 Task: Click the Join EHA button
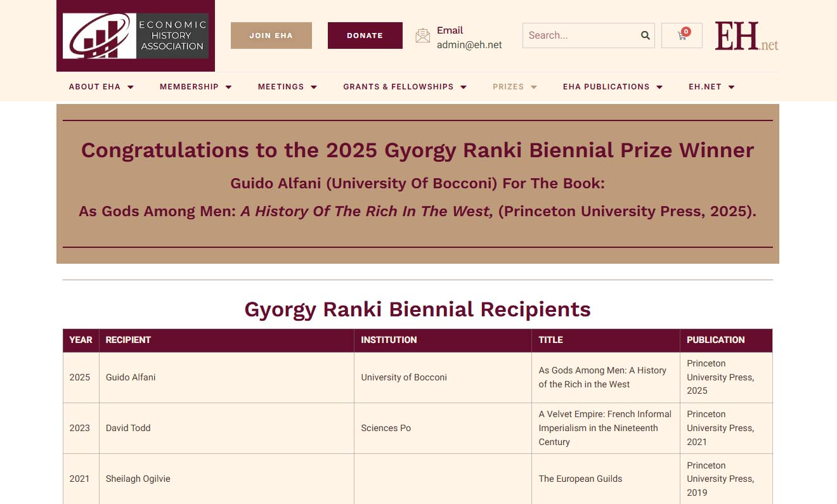pos(271,36)
